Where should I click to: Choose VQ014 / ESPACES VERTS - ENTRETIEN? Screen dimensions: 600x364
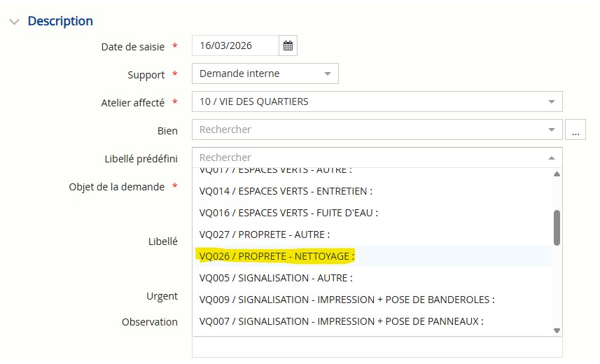[x=286, y=191]
